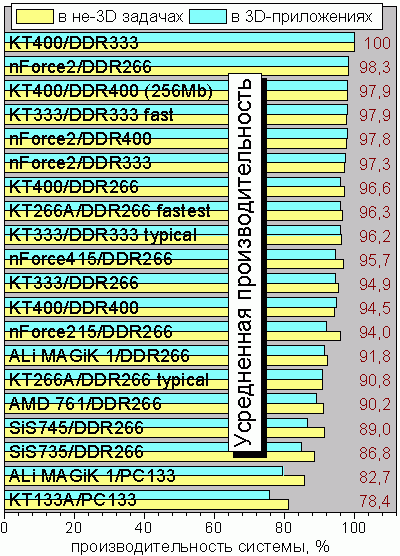
Task: Click the "nForce2/DDR333" bar label
Action: 80,163
